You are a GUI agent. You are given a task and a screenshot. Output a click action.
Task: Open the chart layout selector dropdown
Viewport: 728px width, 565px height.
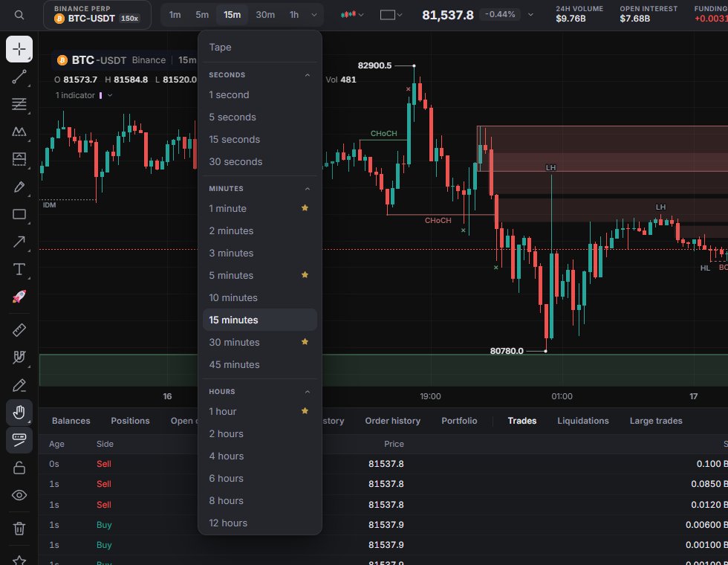click(x=391, y=15)
